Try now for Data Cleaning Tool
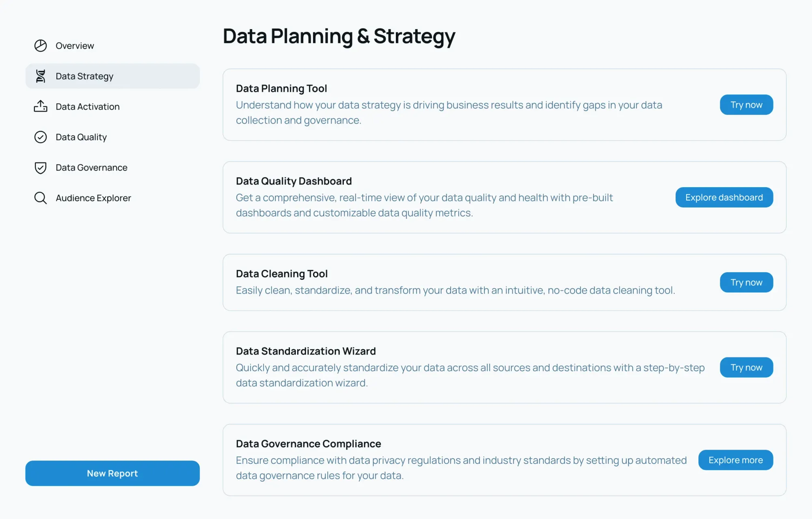The width and height of the screenshot is (812, 519). pyautogui.click(x=746, y=282)
